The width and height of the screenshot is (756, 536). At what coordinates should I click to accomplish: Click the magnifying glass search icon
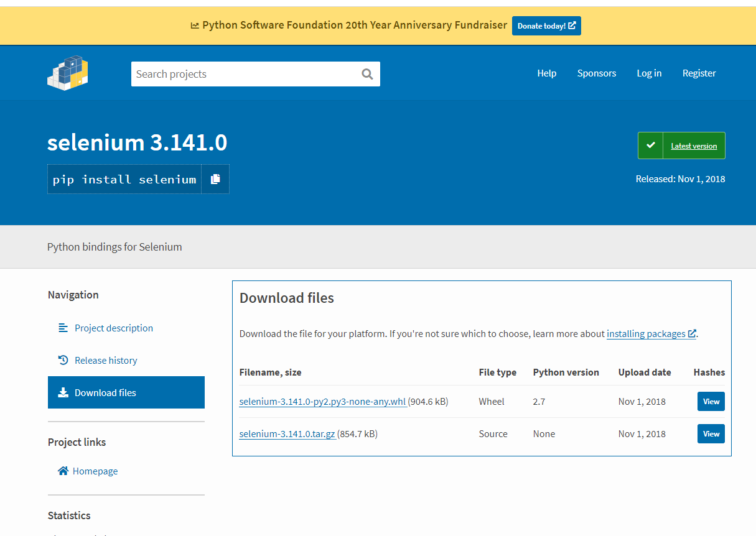367,74
